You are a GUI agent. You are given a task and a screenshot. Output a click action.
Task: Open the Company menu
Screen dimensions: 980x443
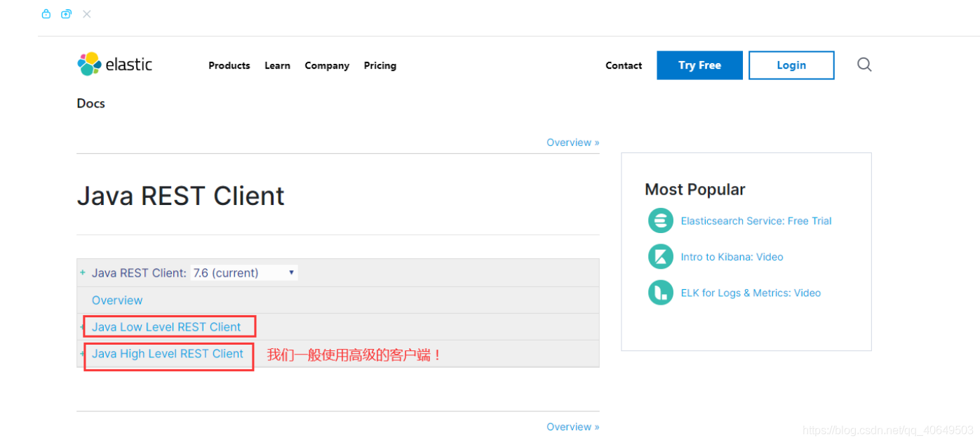click(x=327, y=65)
